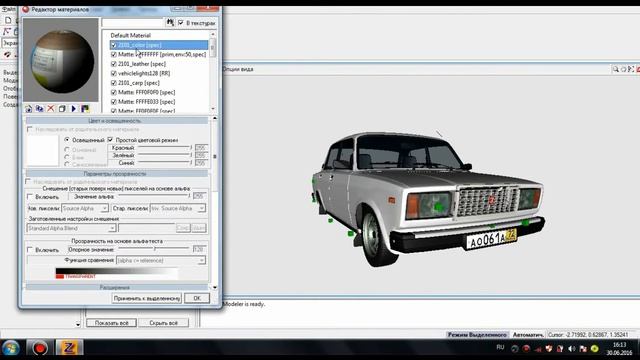640x360 pixels.
Task: Select 'Default Material' in the list
Action: tap(131, 36)
